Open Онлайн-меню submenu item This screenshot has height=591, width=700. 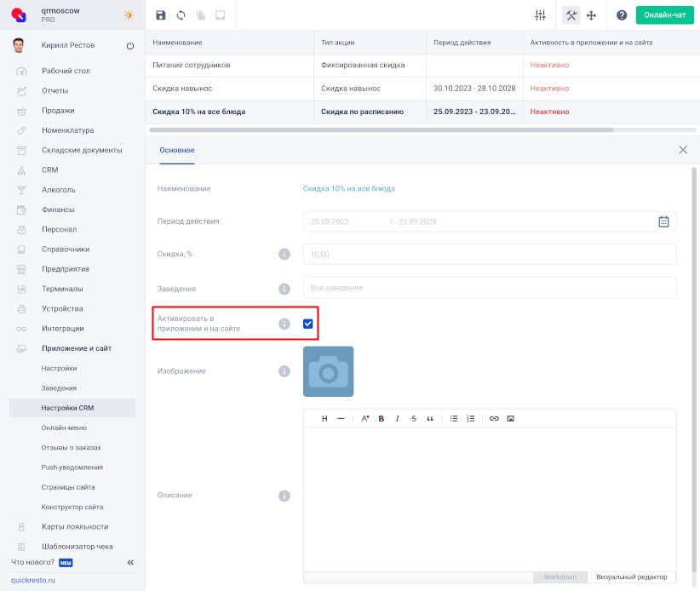64,427
